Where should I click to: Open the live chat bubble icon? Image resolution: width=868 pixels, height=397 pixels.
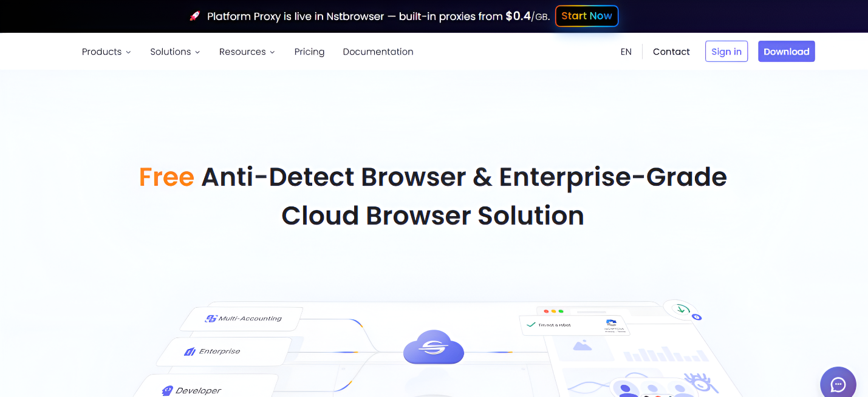point(838,384)
